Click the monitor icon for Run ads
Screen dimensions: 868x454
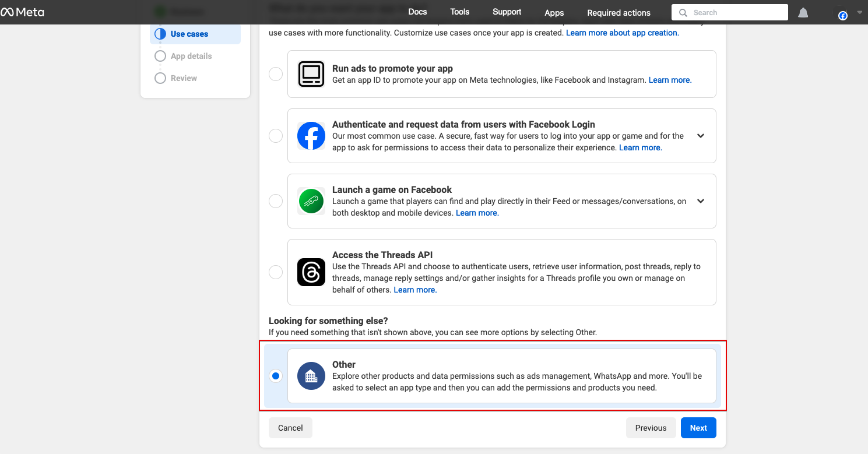tap(311, 74)
